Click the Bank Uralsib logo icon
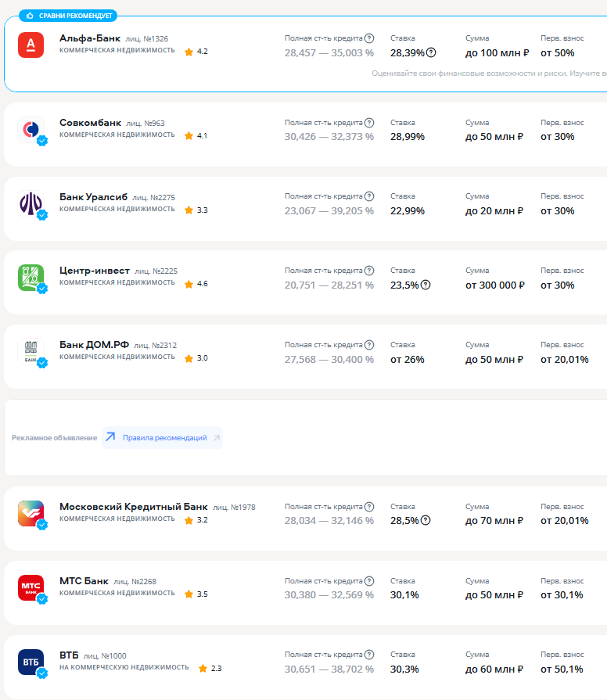 point(31,203)
